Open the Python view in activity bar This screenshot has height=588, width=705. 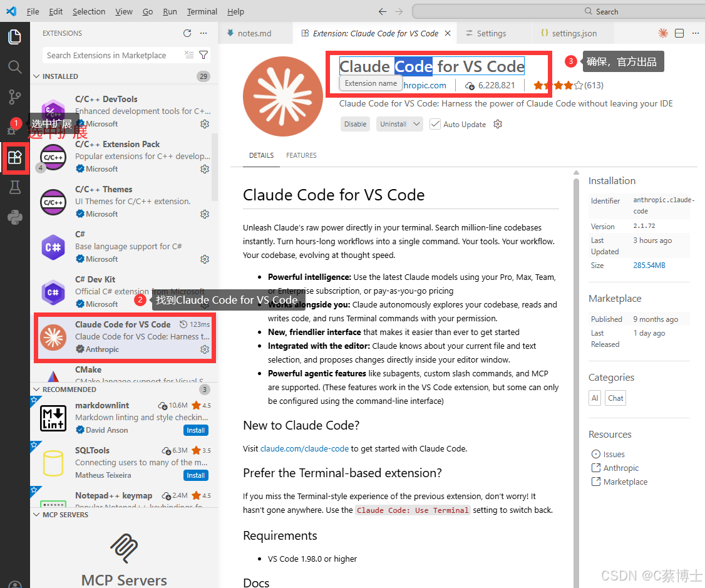pos(15,217)
